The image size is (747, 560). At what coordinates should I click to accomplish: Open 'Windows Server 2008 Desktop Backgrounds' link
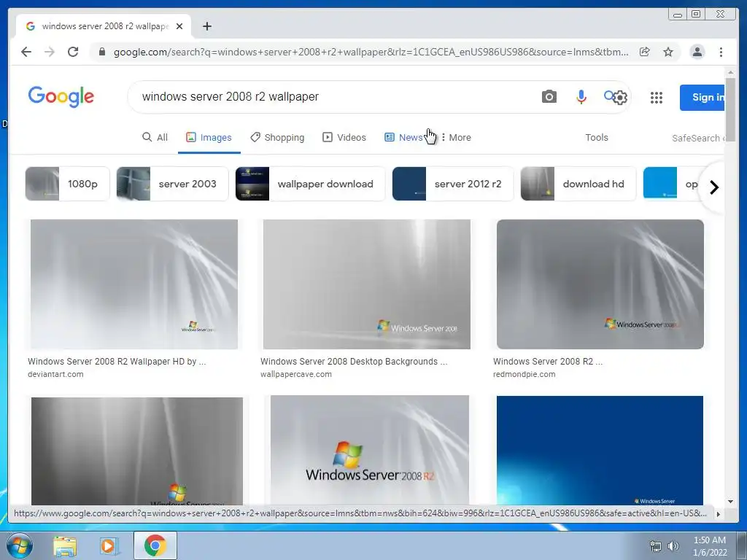354,362
